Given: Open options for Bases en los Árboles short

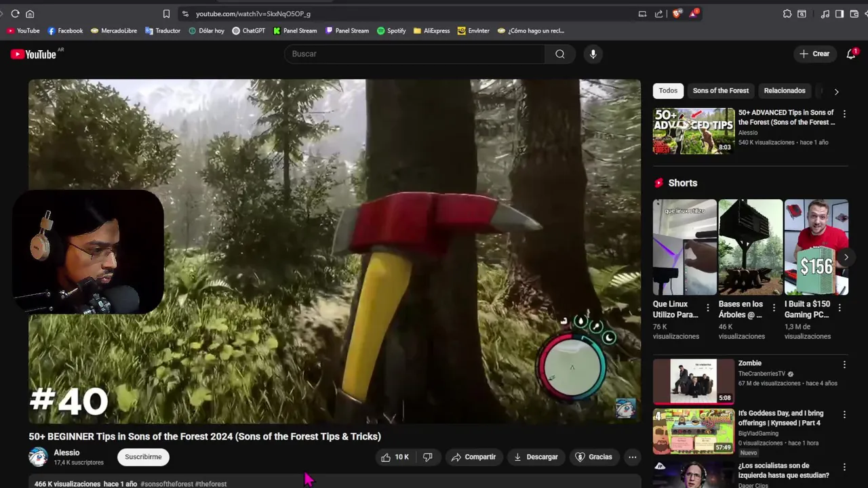Looking at the screenshot, I should pos(774,308).
